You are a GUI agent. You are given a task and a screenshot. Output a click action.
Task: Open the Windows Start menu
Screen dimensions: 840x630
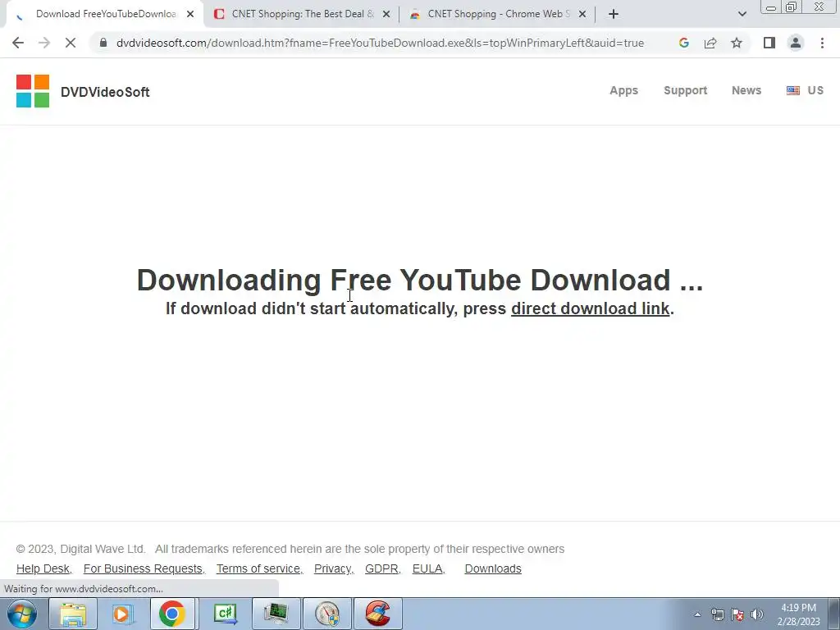pyautogui.click(x=22, y=614)
